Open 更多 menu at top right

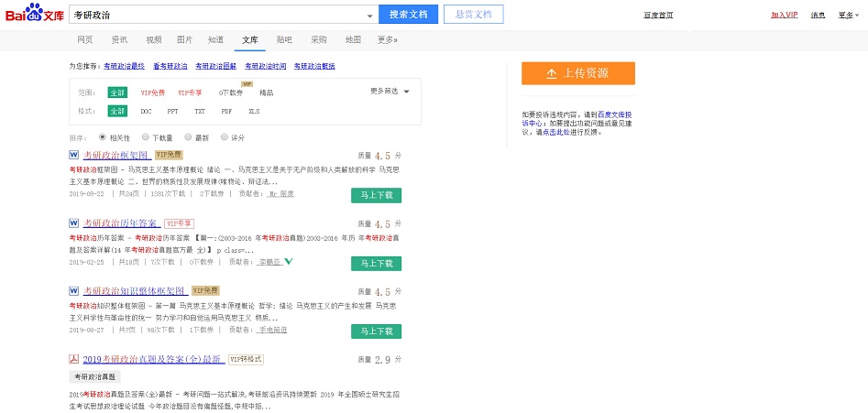[849, 16]
